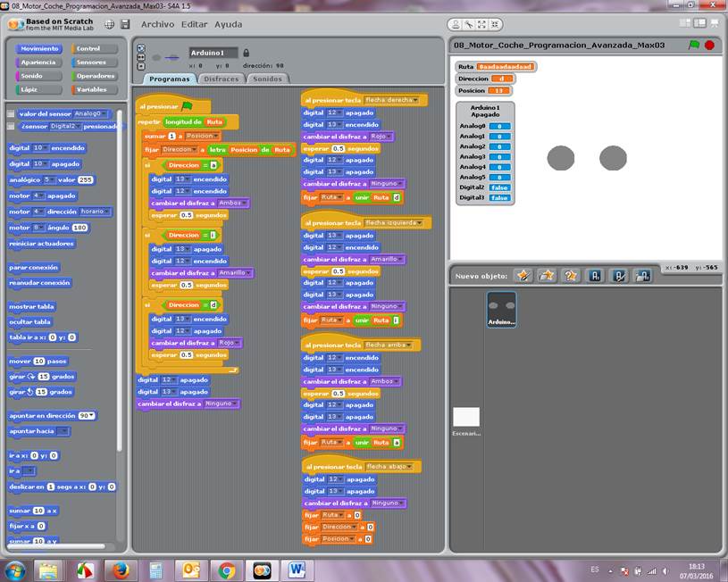Add a new Arduino object
Image resolution: width=728 pixels, height=582 pixels.
595,276
